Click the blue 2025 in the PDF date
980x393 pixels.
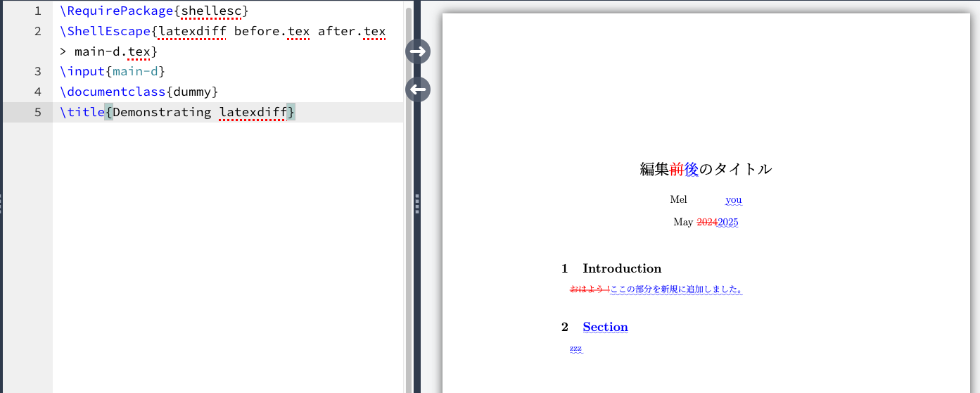pos(728,223)
